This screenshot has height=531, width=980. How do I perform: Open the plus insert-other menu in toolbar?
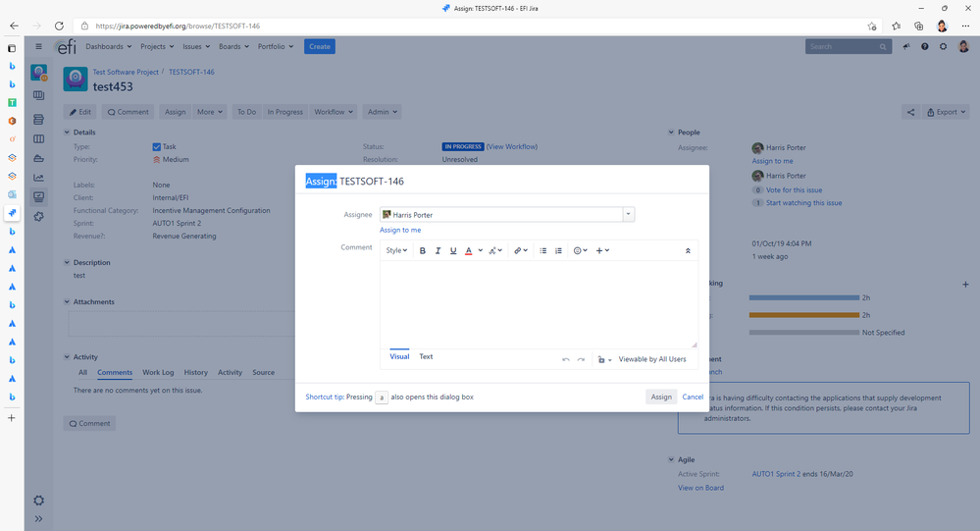tap(602, 251)
